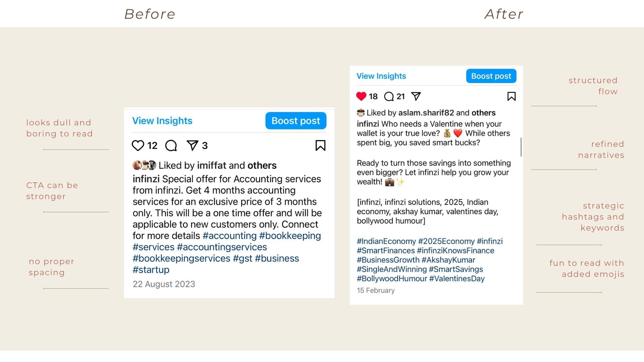
Task: Open the #accounting hashtag
Action: (230, 236)
